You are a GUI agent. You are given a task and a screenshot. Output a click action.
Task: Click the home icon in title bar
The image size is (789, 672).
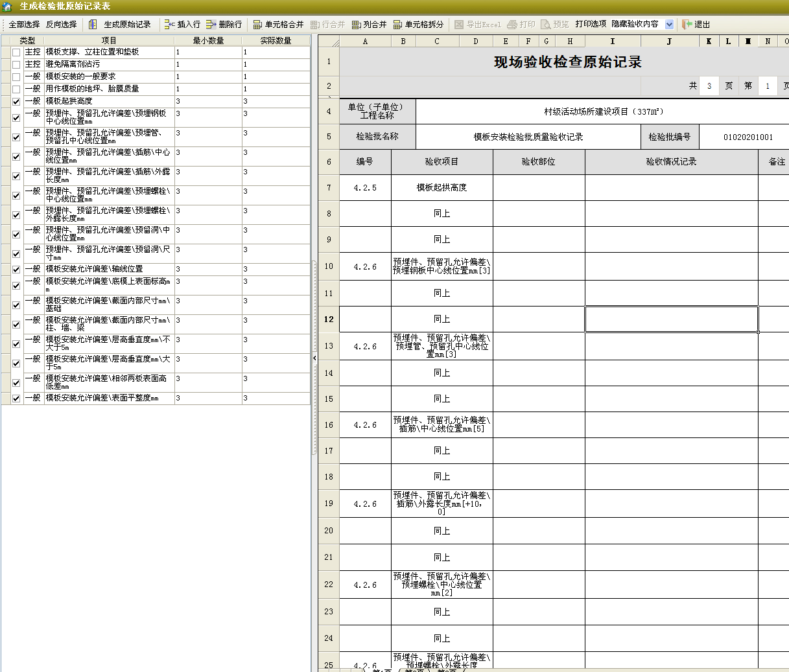pos(8,6)
